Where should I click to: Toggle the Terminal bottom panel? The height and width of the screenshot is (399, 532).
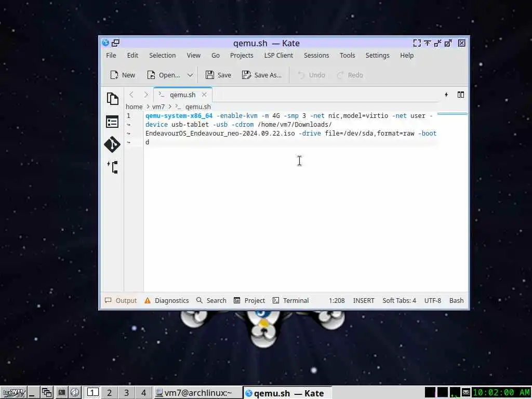(x=291, y=301)
